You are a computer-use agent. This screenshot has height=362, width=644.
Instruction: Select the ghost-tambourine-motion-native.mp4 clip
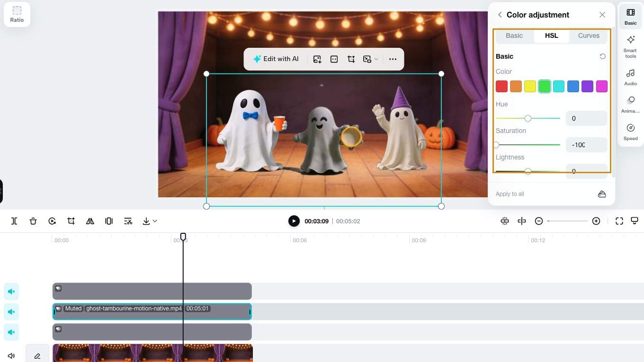(152, 312)
